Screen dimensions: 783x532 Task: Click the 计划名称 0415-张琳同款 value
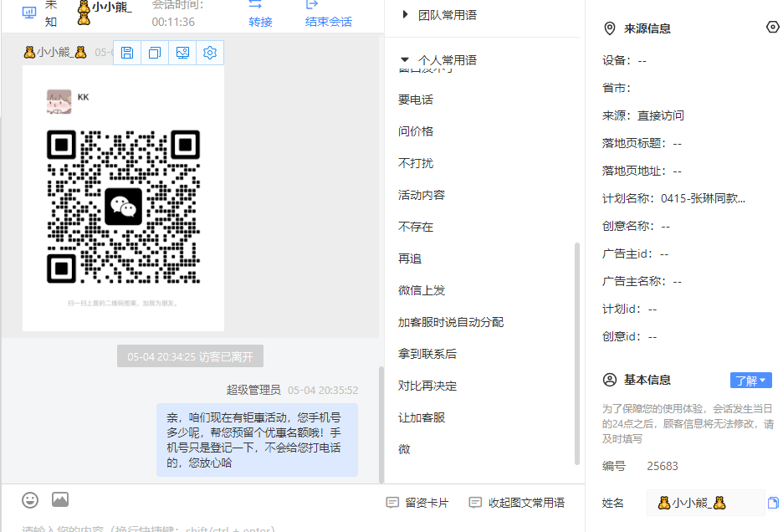[703, 199]
